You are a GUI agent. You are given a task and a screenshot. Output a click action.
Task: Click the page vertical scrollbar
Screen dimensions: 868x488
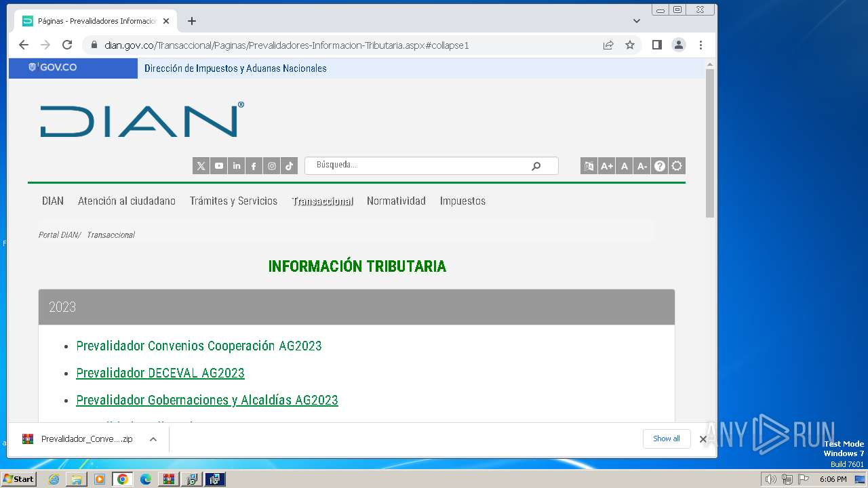[710, 142]
